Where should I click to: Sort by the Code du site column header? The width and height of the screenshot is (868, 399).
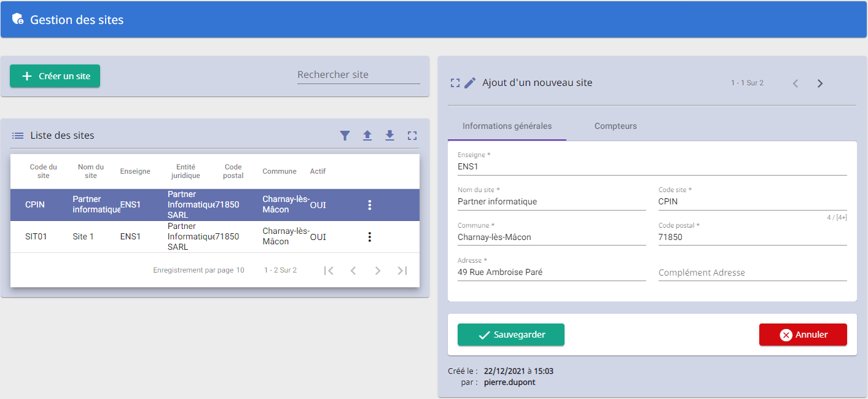pos(43,171)
